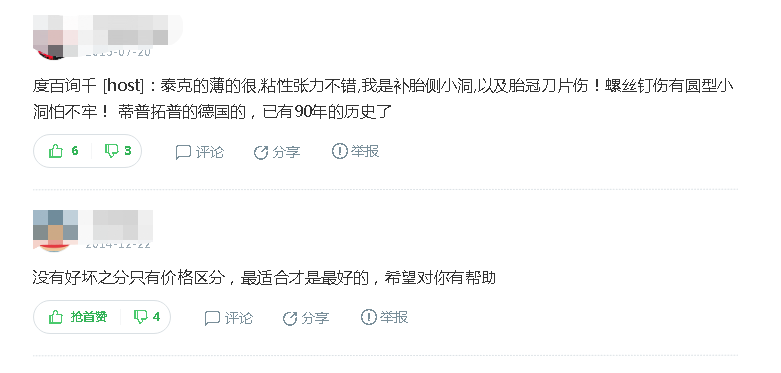This screenshot has width=781, height=373.
Task: Open the comment icon on the second answer
Action: tap(212, 318)
